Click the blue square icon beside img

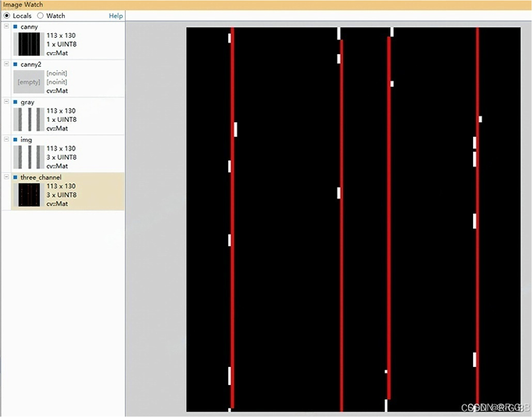click(15, 139)
